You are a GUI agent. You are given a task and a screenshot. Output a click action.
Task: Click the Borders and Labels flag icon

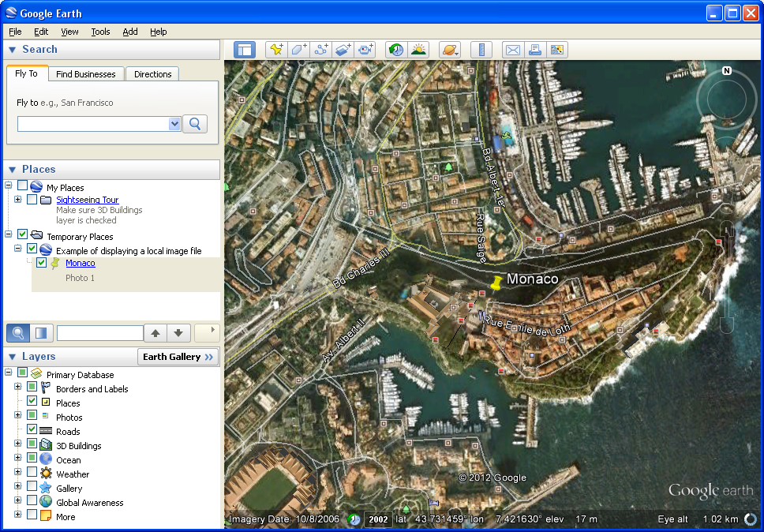(46, 388)
